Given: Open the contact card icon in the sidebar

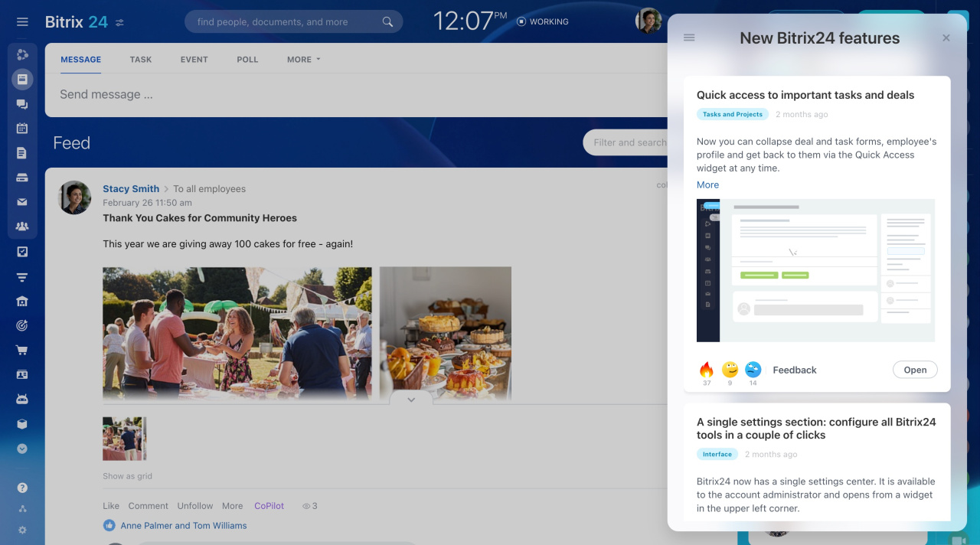Looking at the screenshot, I should 22,374.
